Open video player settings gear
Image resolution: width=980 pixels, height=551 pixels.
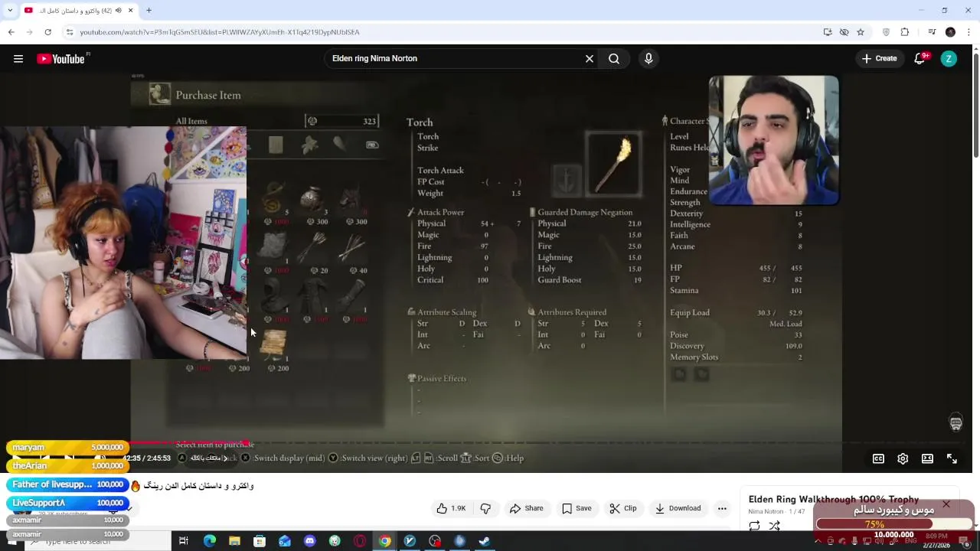(x=903, y=458)
